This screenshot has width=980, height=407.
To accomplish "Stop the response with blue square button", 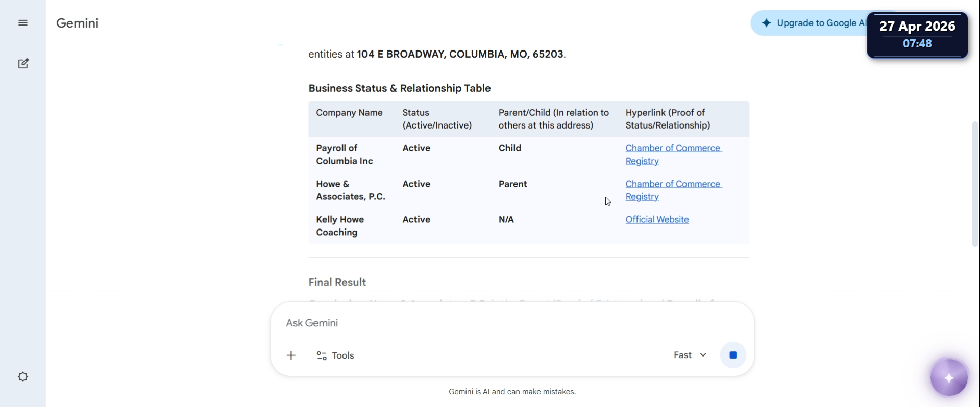I will pyautogui.click(x=733, y=355).
